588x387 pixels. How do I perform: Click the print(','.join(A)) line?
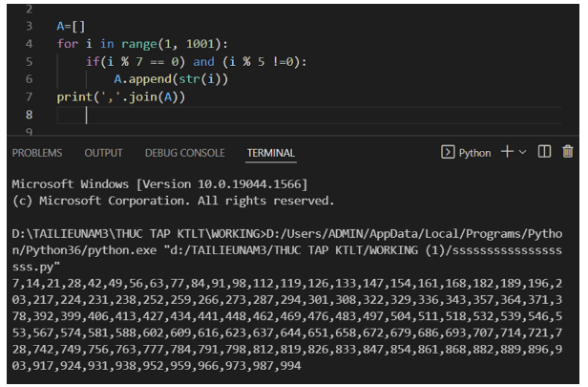point(120,97)
